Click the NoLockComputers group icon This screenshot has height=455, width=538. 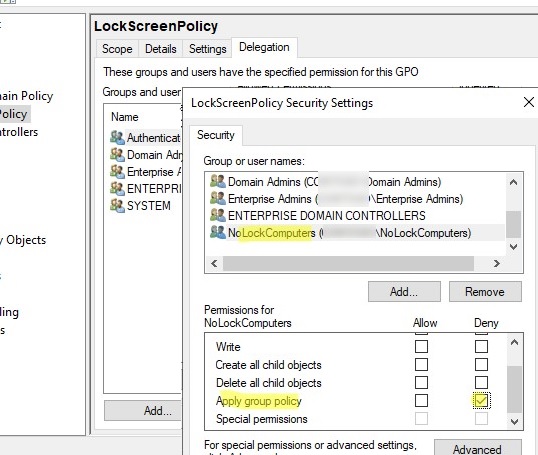[x=218, y=232]
